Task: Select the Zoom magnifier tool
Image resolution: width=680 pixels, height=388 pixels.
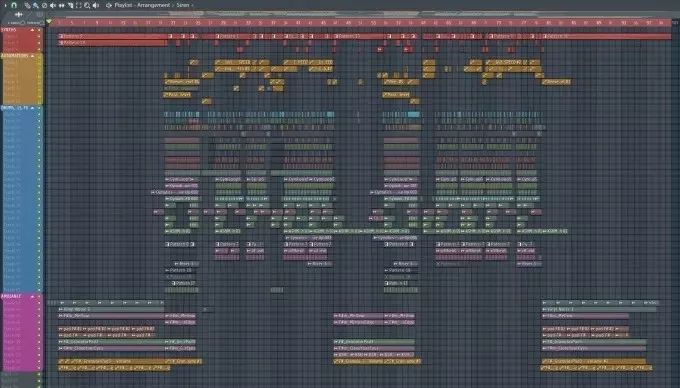Action: pos(87,6)
